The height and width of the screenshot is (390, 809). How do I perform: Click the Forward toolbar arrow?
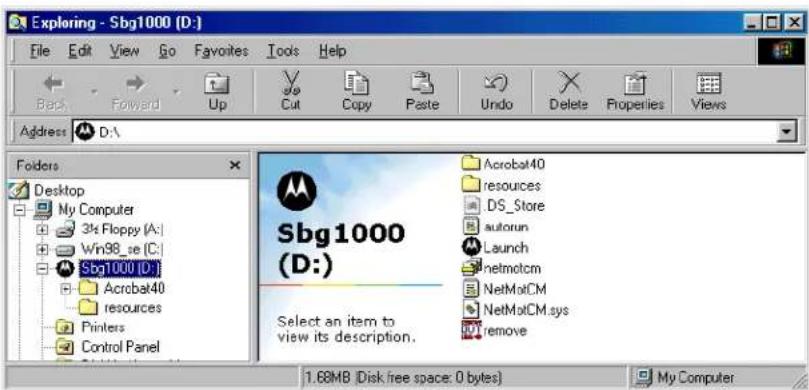(136, 84)
